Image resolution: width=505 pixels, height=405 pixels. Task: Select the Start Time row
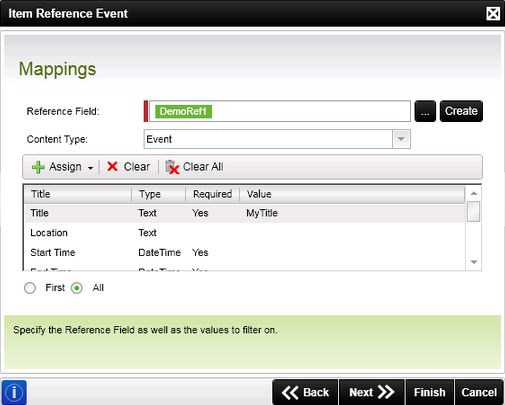click(x=245, y=252)
